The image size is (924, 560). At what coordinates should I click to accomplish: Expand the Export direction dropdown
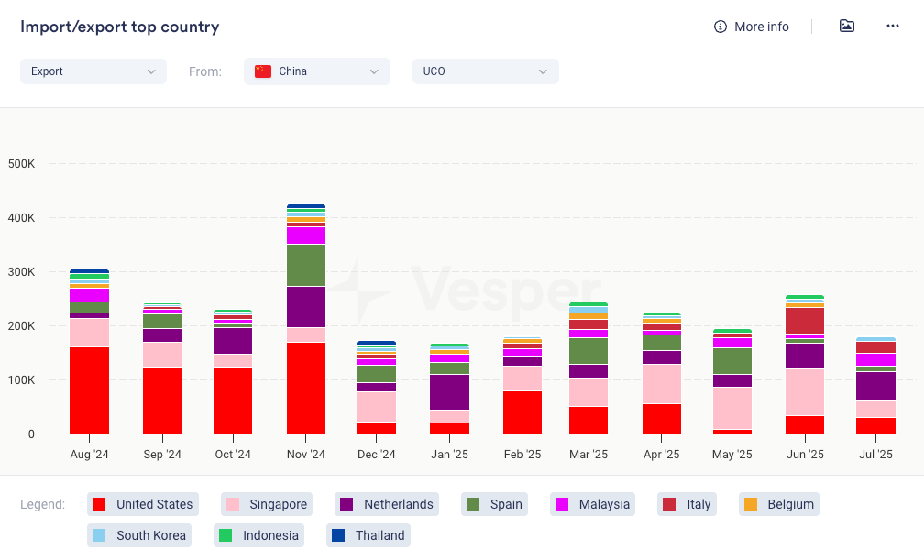click(93, 71)
